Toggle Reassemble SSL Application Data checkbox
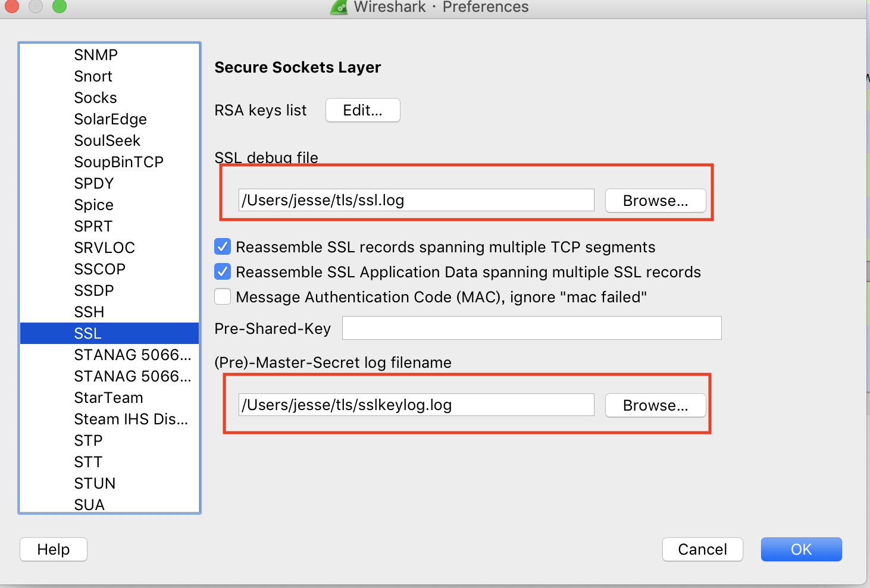 tap(223, 271)
